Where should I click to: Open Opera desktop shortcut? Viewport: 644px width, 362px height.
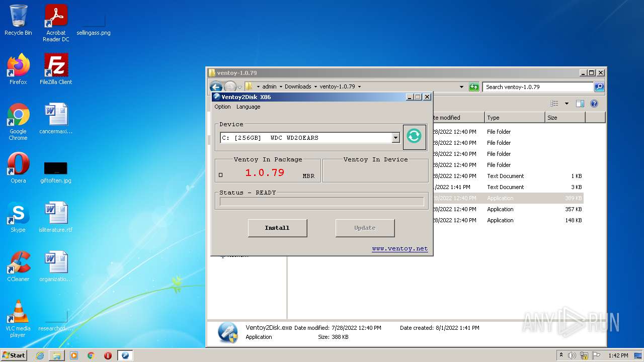click(18, 168)
